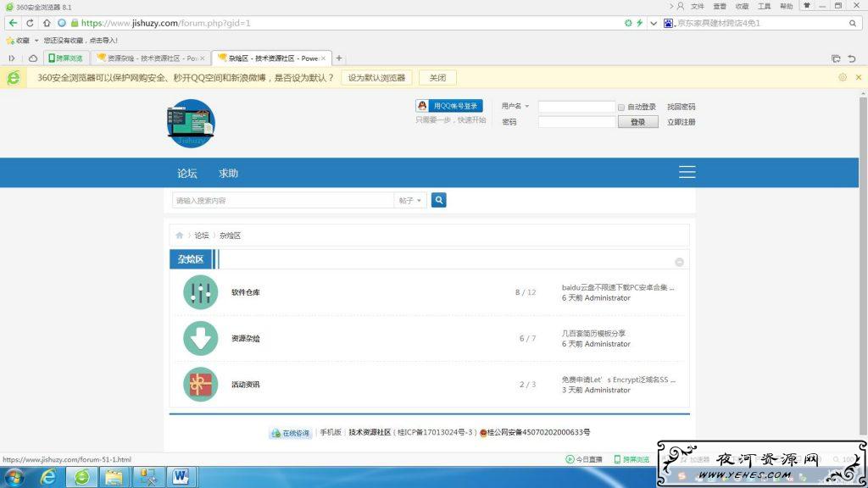Click the cloud icon beside the tabs

pyautogui.click(x=33, y=58)
